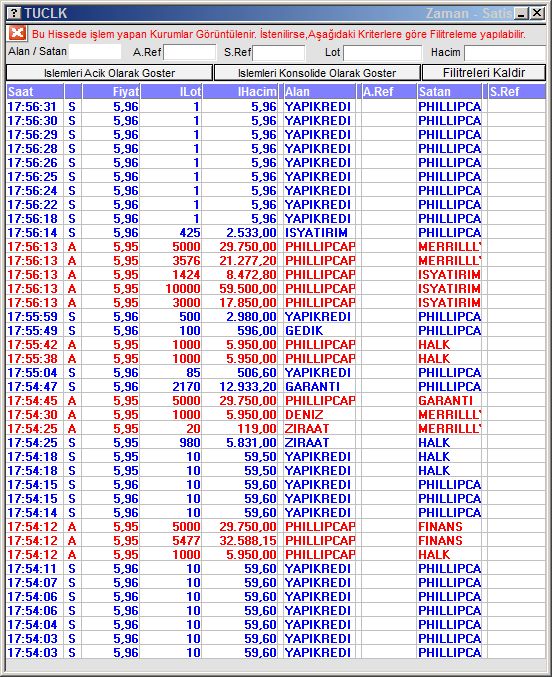The image size is (552, 677).
Task: Click lot value 980
Action: point(190,443)
